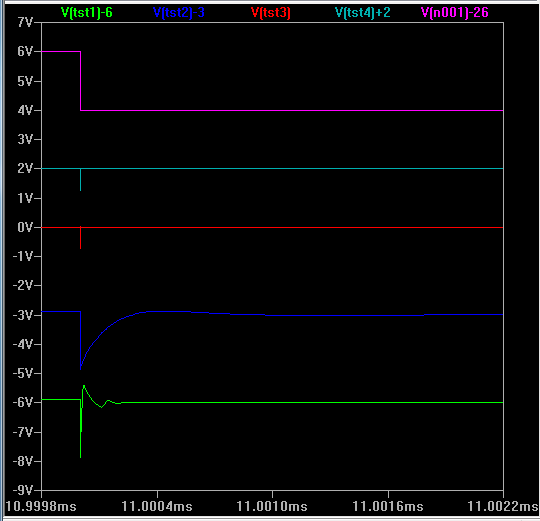This screenshot has width=540, height=521.
Task: Click the 0V vertical axis label
Action: tap(25, 227)
